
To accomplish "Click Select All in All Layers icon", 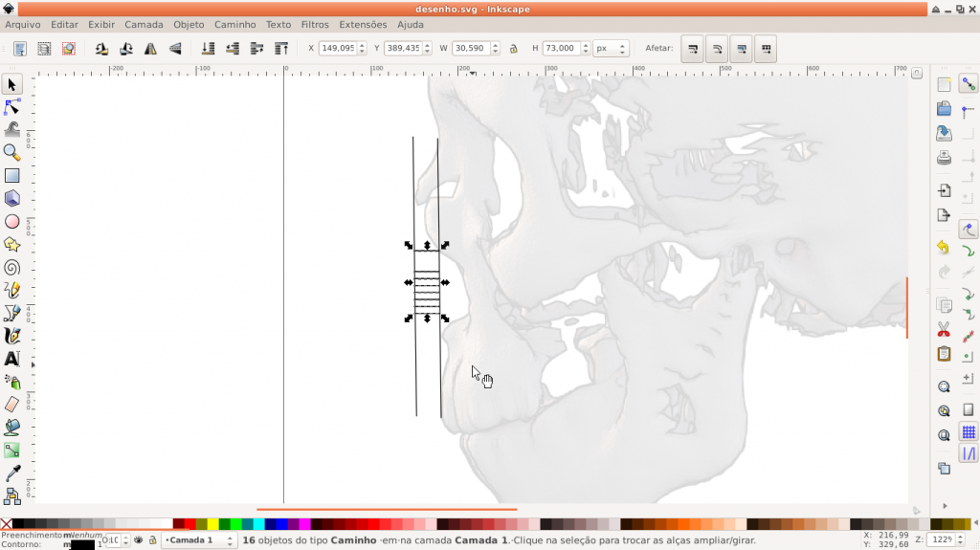I will [44, 49].
